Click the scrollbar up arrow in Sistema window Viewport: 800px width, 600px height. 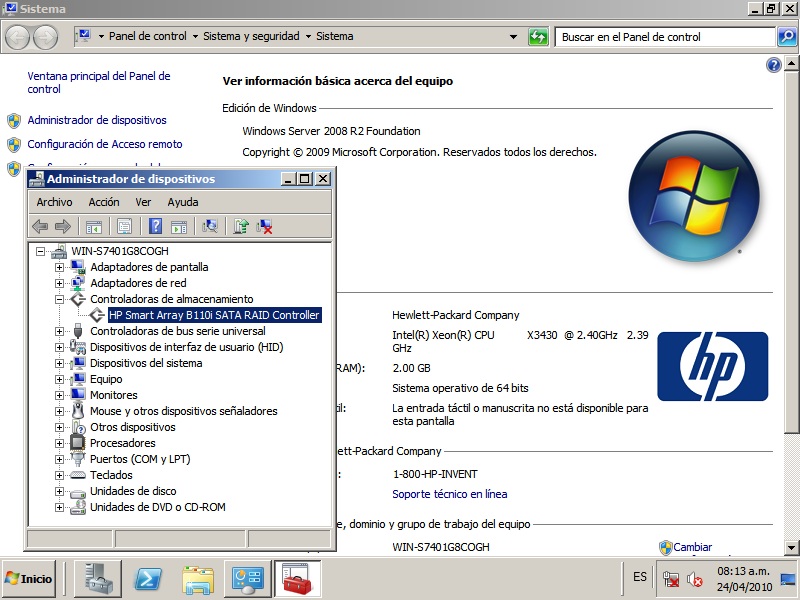point(791,64)
